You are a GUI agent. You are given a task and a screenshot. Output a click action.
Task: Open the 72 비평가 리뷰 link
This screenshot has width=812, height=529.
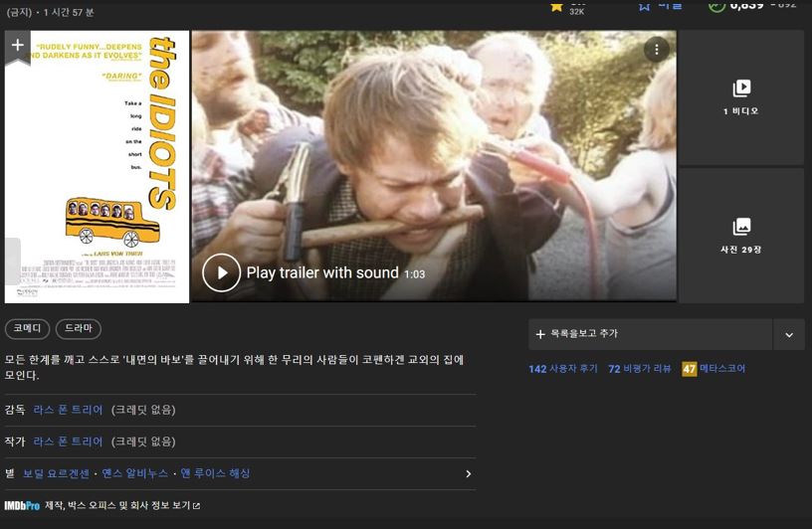tap(639, 369)
